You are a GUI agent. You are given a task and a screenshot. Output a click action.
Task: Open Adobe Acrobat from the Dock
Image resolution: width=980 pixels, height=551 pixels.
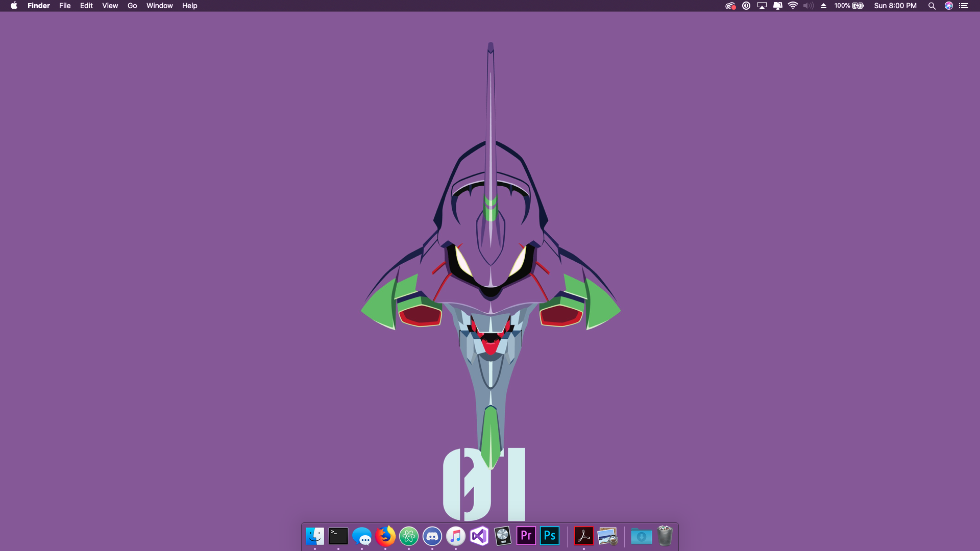(x=584, y=536)
